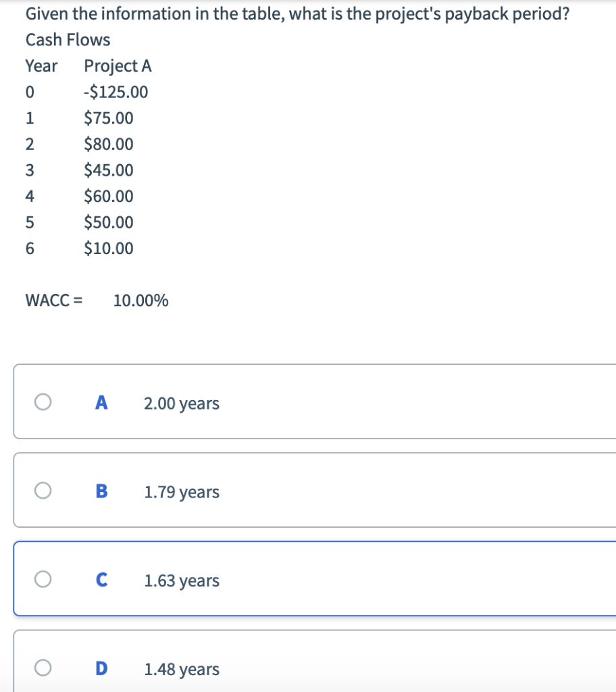The image size is (616, 692).
Task: Click the blue letter D option marker
Action: click(x=101, y=668)
